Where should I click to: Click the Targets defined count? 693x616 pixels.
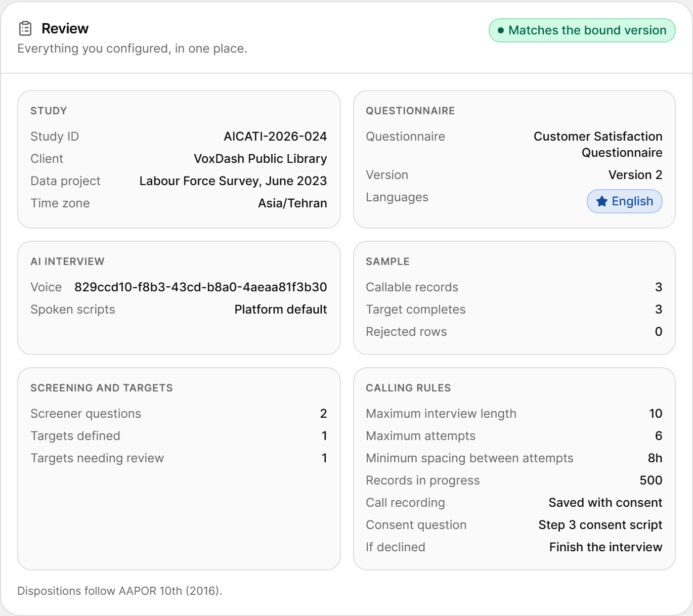[x=324, y=436]
